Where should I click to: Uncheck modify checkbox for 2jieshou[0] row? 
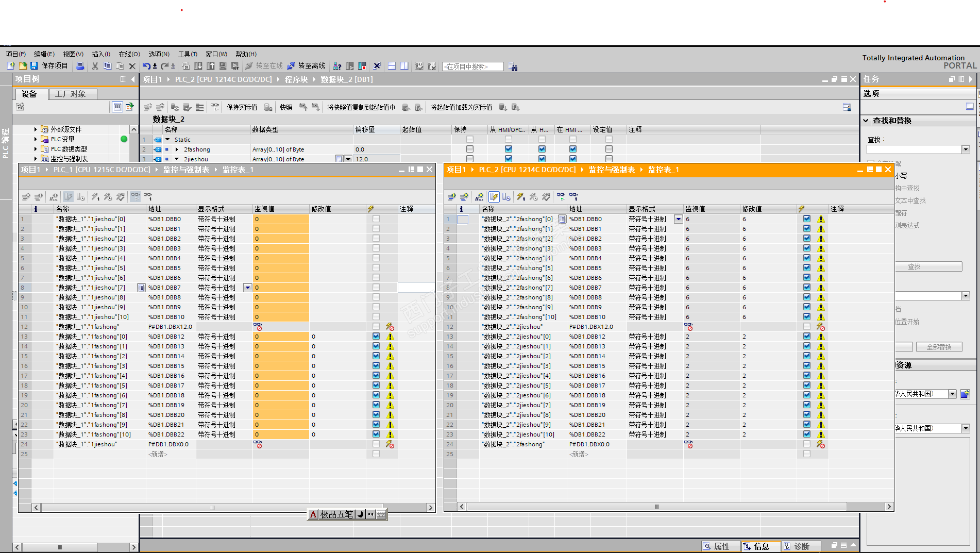pyautogui.click(x=807, y=336)
